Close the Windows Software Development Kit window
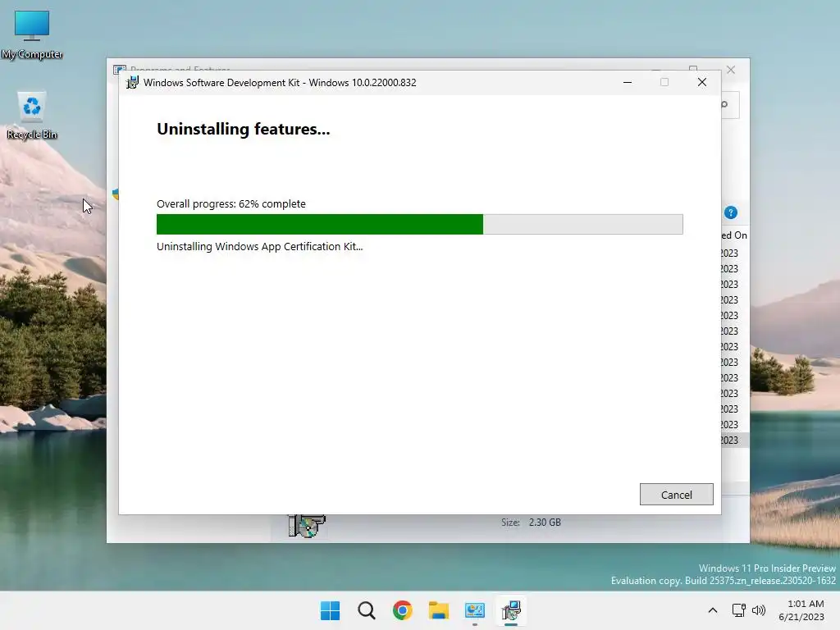This screenshot has width=840, height=630. coord(702,83)
